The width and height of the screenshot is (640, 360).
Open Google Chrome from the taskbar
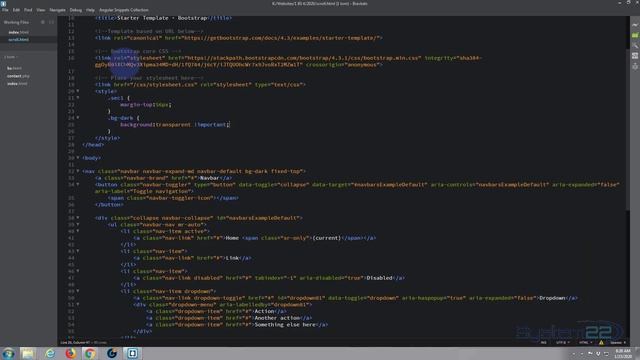pos(90,353)
